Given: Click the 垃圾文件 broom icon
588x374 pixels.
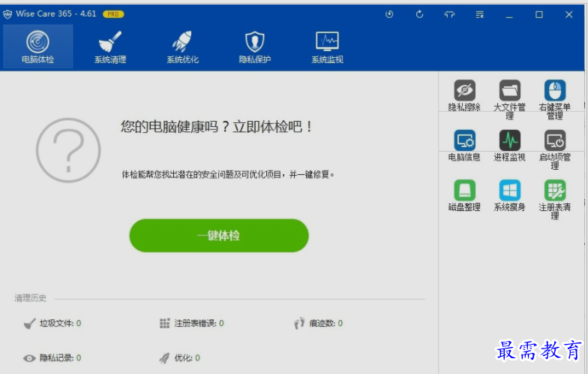Looking at the screenshot, I should (30, 323).
